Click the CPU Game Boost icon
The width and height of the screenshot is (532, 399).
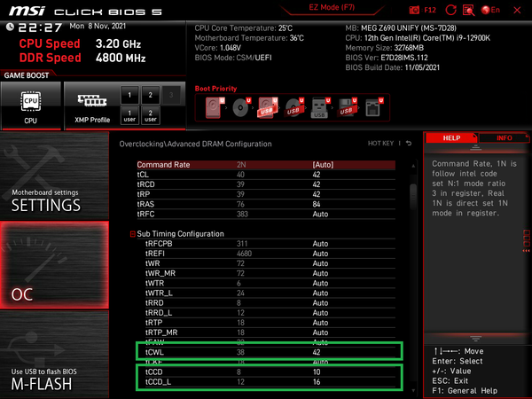31,106
